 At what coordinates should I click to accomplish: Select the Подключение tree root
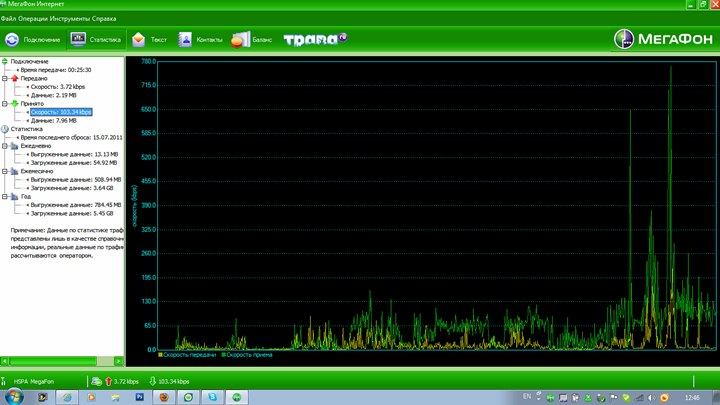click(29, 62)
